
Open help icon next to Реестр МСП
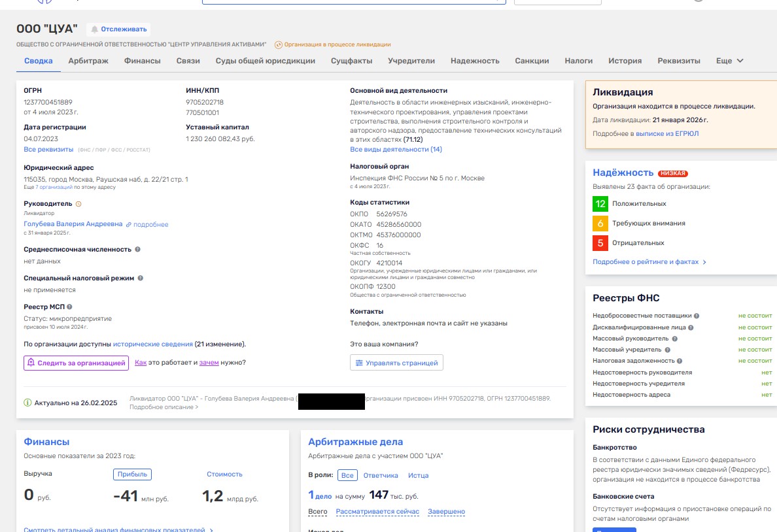click(69, 307)
